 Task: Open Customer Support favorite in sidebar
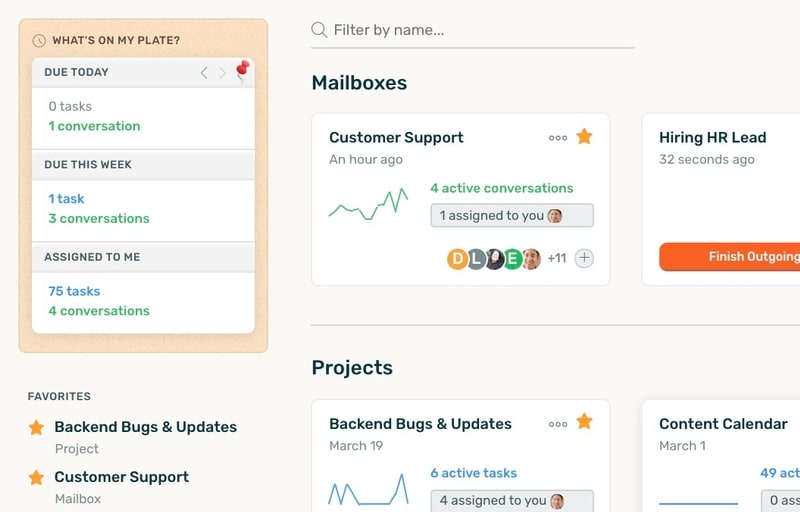pyautogui.click(x=122, y=477)
